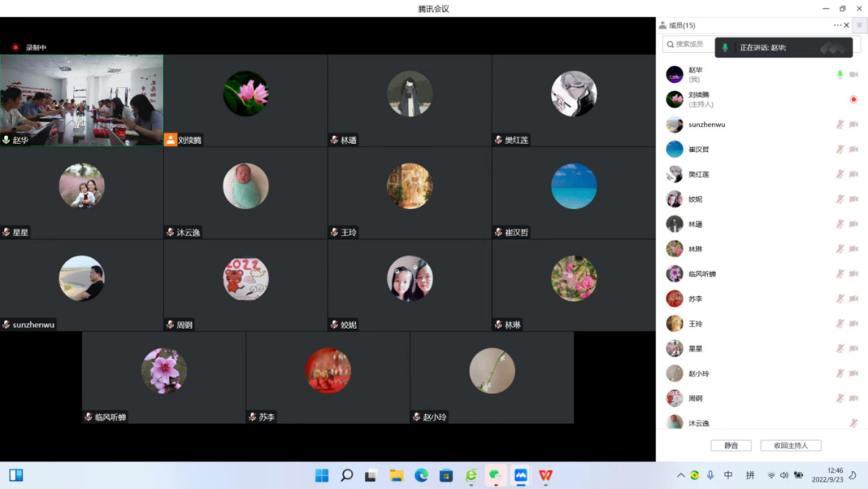This screenshot has width=868, height=489.
Task: Click the disabled camera icon beside 崔汉哲
Action: (854, 150)
